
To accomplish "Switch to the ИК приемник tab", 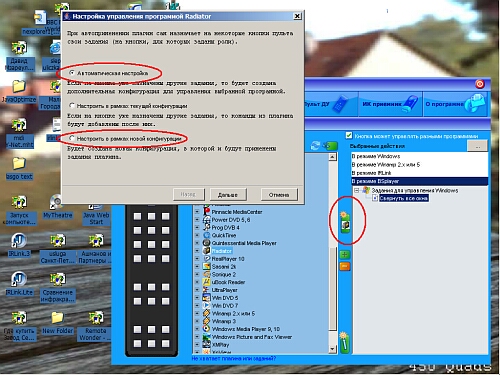I will (390, 104).
